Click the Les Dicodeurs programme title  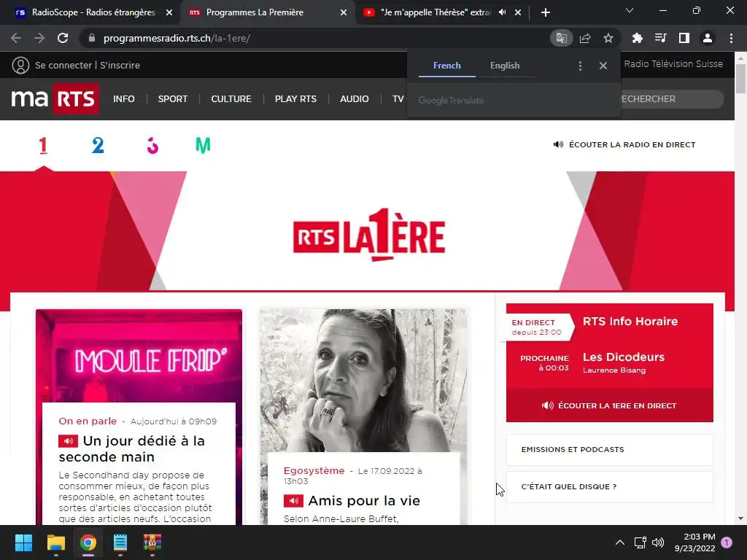pyautogui.click(x=624, y=357)
